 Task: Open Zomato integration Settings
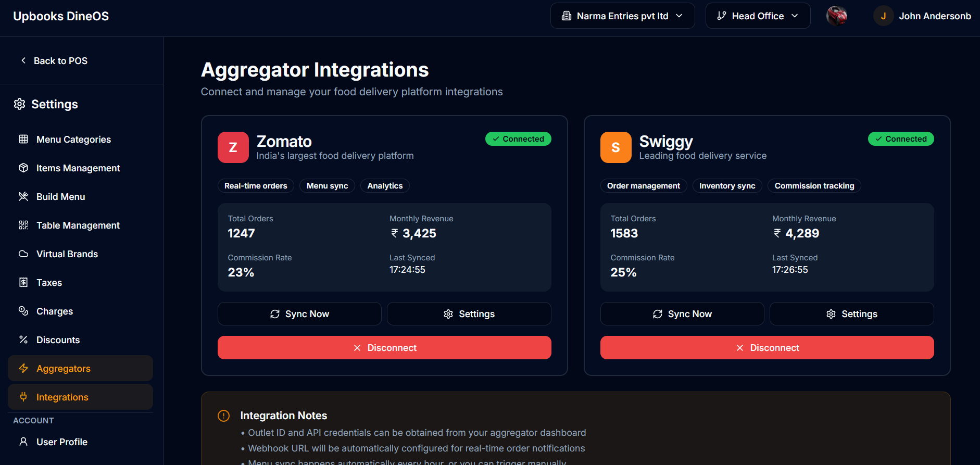point(469,314)
